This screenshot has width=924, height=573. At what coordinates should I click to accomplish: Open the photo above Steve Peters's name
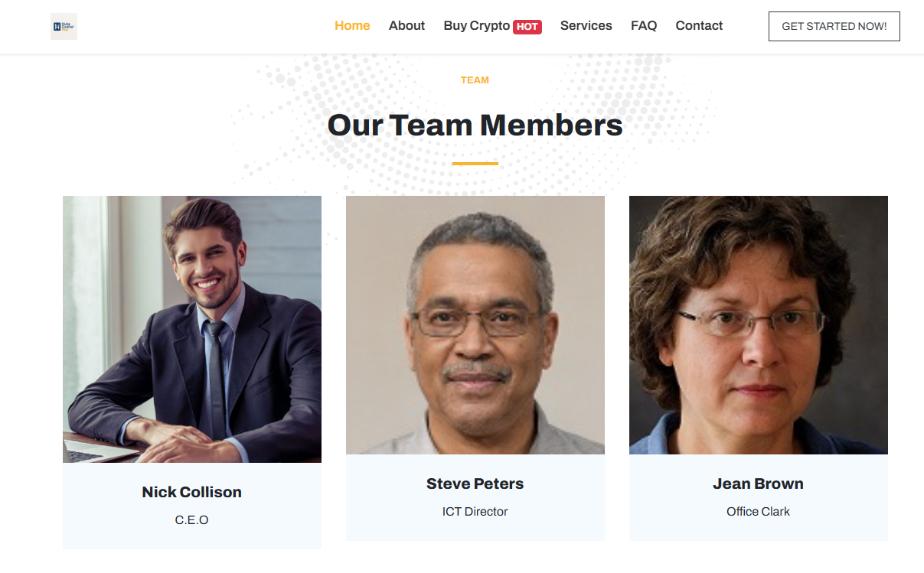pos(475,325)
